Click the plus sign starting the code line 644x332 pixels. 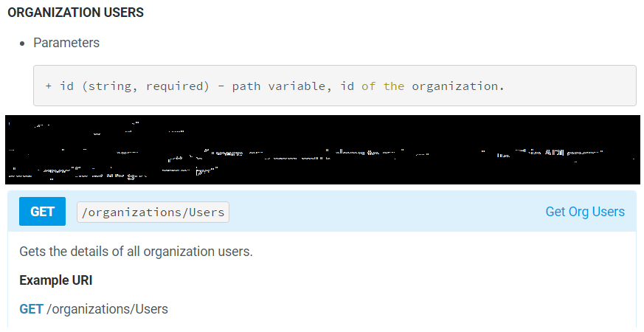[49, 86]
